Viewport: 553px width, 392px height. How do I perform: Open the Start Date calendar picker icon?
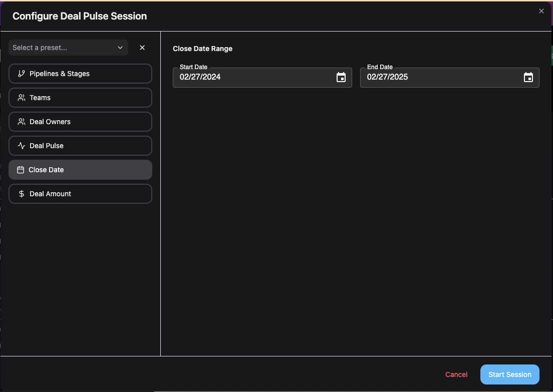341,77
